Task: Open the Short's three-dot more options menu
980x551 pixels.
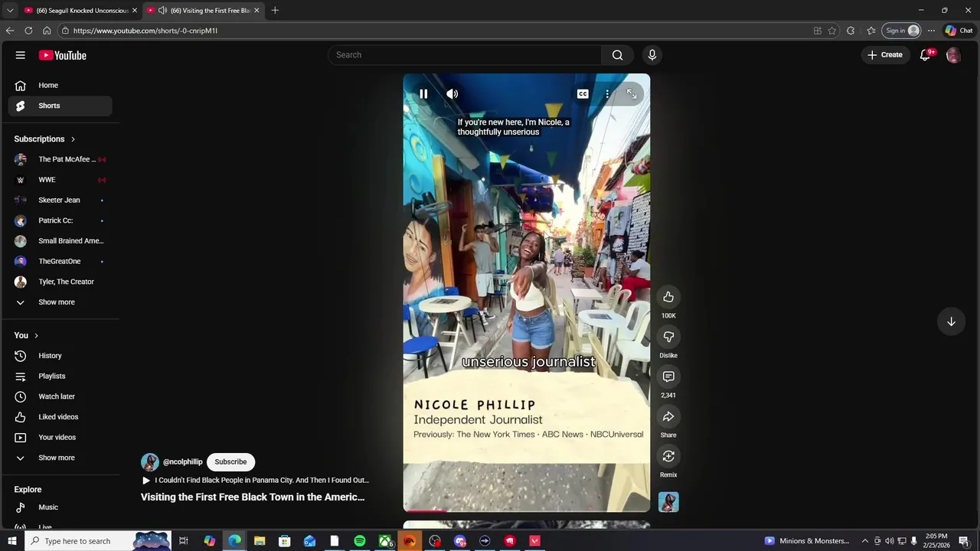Action: pos(607,94)
